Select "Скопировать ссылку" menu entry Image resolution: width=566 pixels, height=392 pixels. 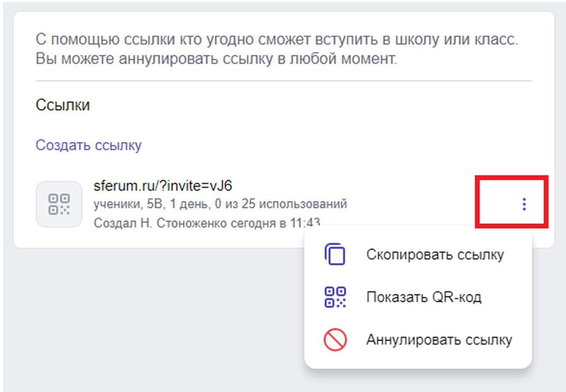pos(418,255)
